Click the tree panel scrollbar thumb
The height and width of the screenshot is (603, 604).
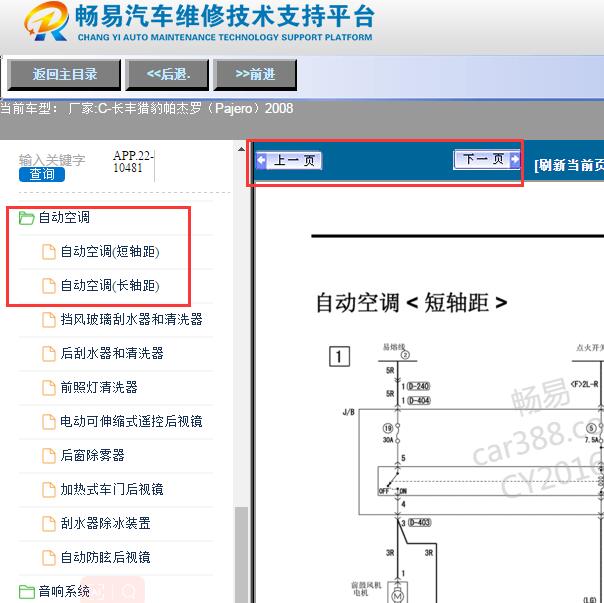coord(242,555)
